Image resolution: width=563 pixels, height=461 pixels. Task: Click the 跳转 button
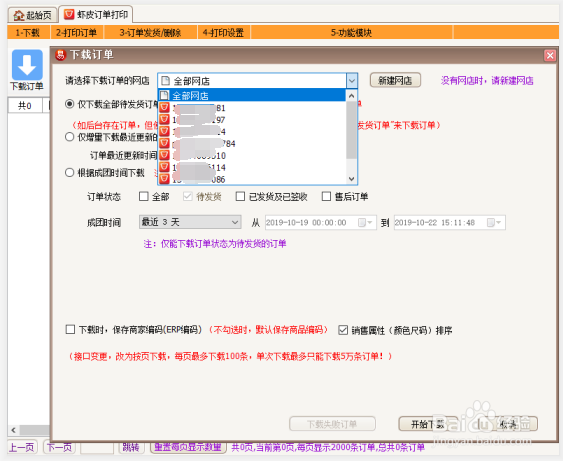[x=131, y=447]
